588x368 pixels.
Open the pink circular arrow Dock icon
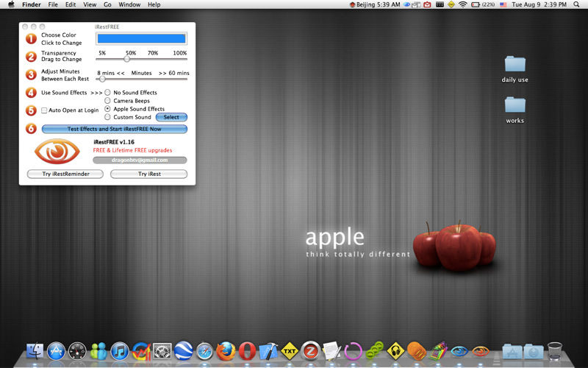tap(354, 352)
